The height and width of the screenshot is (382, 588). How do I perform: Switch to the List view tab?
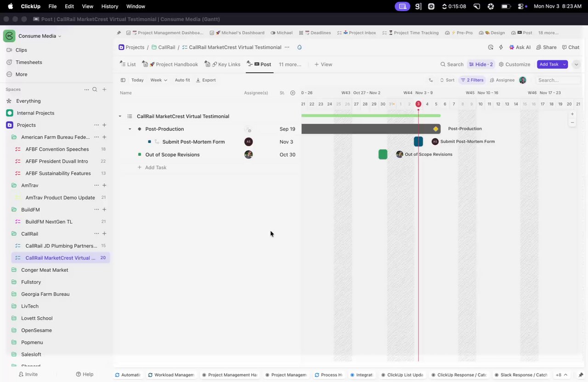click(128, 64)
